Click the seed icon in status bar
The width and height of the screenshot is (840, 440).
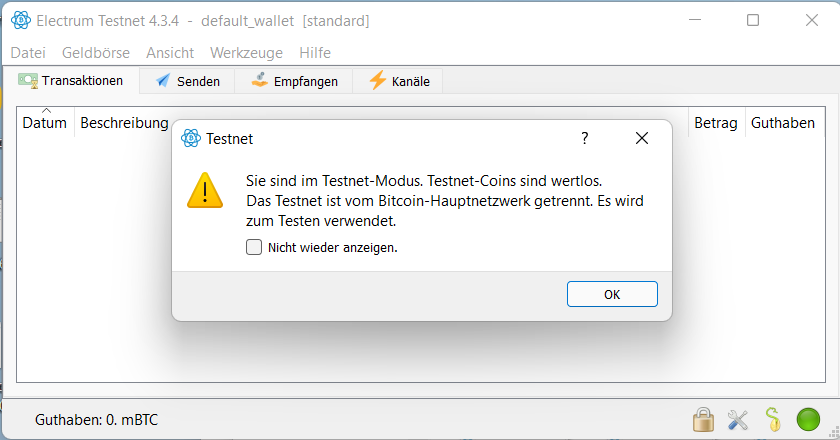pos(773,419)
